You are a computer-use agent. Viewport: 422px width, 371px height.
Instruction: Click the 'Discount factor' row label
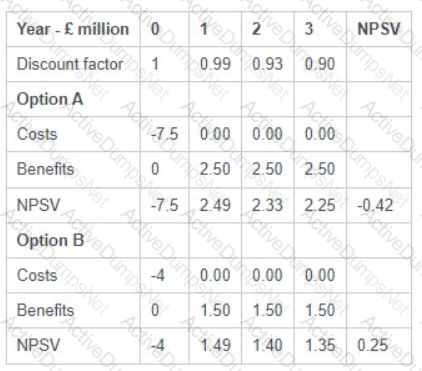tap(70, 64)
